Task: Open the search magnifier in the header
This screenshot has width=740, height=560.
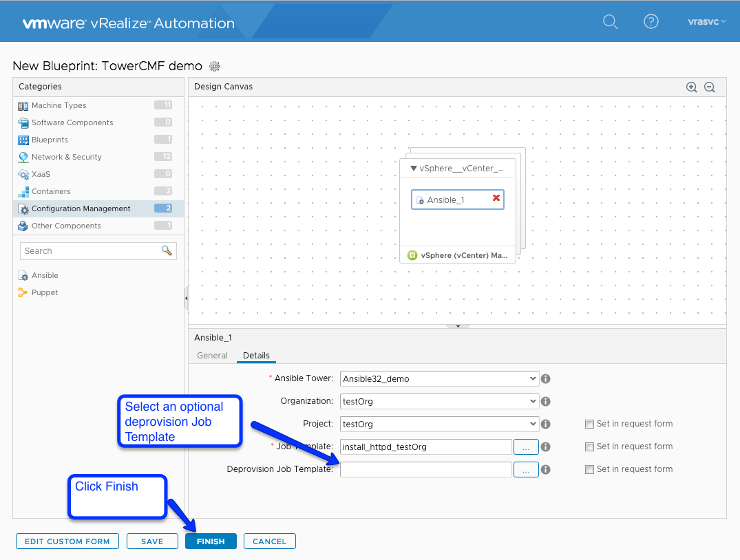Action: 610,22
